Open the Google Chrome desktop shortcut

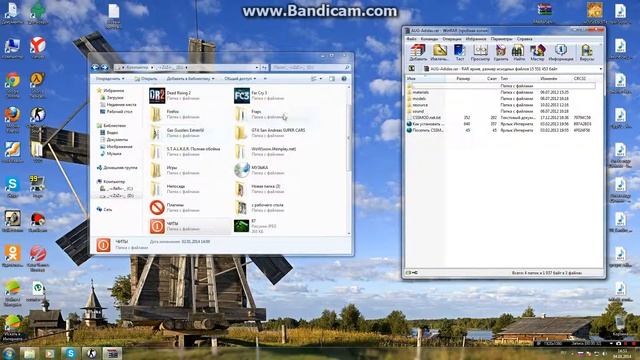[x=12, y=85]
